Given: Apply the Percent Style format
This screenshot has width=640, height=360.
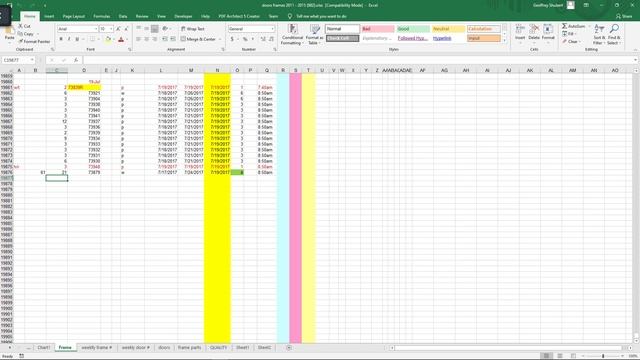Looking at the screenshot, I should (x=245, y=39).
